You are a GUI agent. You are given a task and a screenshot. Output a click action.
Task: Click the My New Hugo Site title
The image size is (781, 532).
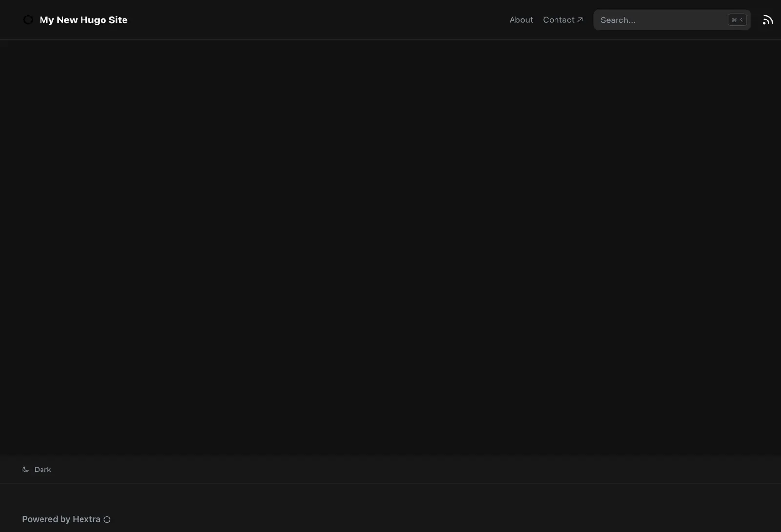click(x=83, y=20)
